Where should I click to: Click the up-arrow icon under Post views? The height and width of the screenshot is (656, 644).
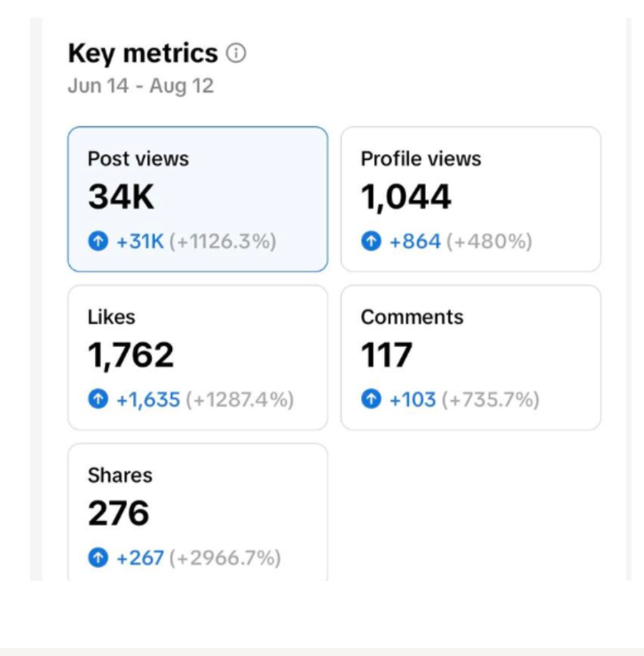click(x=98, y=241)
